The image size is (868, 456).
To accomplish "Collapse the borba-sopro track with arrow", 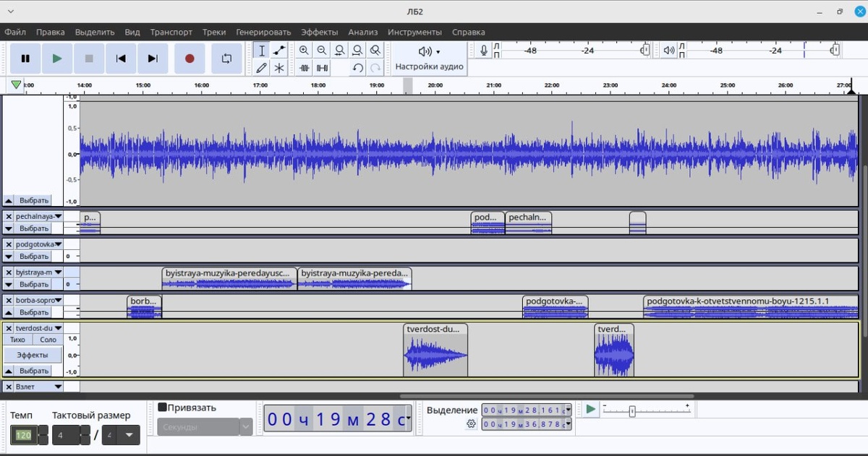I will pyautogui.click(x=9, y=313).
